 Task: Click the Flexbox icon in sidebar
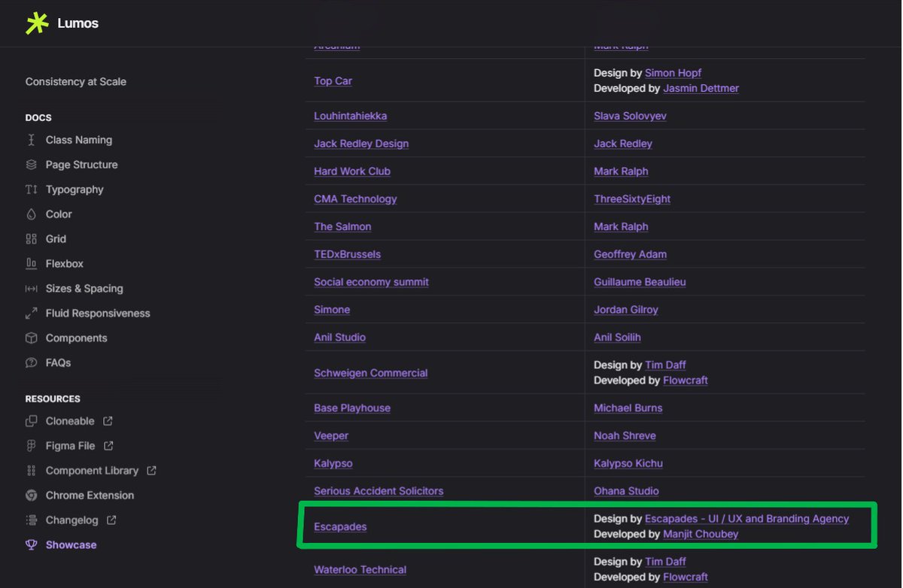pos(31,264)
